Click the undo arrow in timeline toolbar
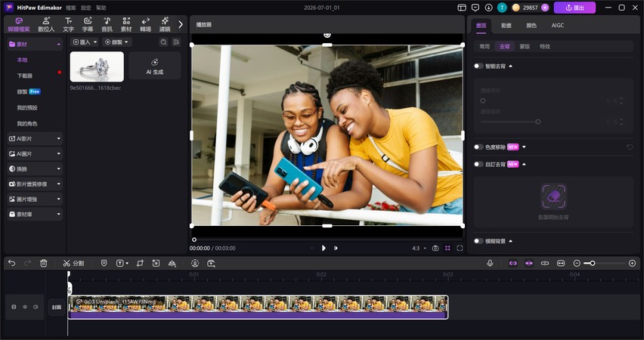The width and height of the screenshot is (644, 340). (11, 263)
